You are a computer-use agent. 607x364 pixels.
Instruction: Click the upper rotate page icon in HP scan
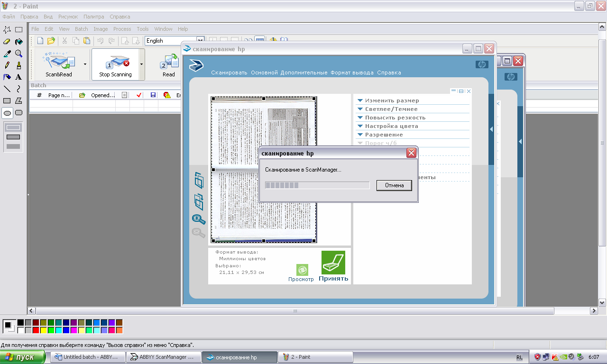[x=199, y=181]
